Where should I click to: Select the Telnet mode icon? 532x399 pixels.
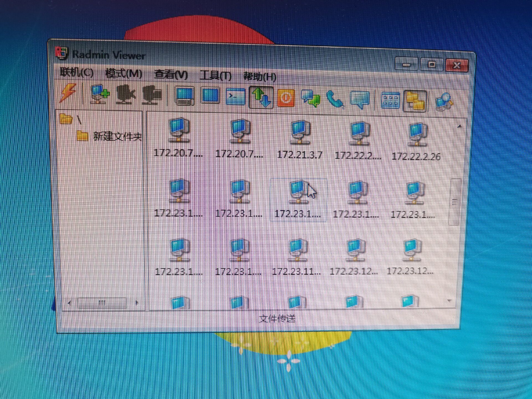[x=236, y=97]
